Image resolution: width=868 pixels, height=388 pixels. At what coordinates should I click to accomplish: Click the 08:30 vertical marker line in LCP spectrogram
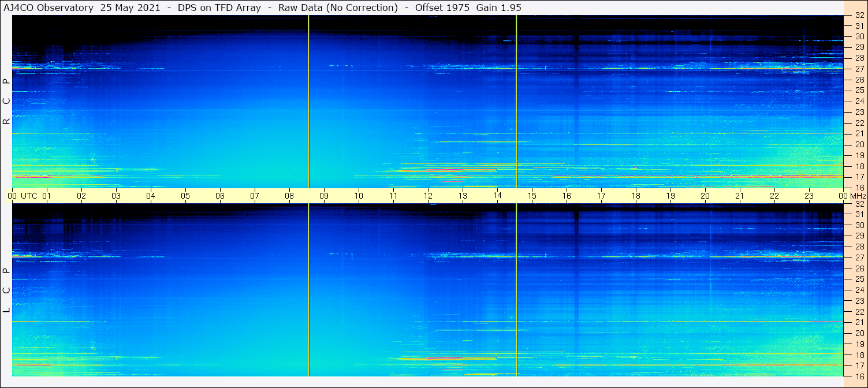pyautogui.click(x=308, y=290)
